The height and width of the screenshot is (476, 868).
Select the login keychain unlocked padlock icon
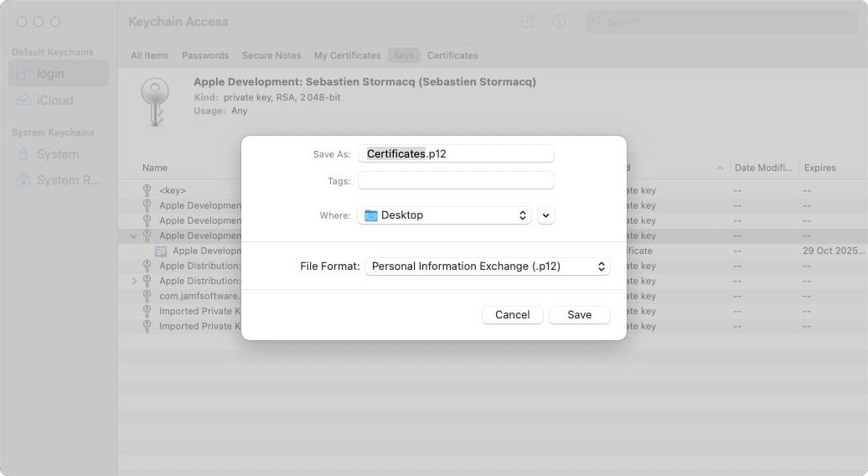coord(23,74)
